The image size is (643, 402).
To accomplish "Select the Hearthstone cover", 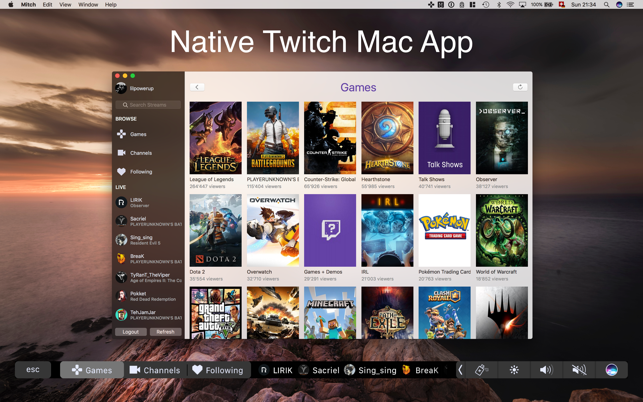I will point(387,138).
